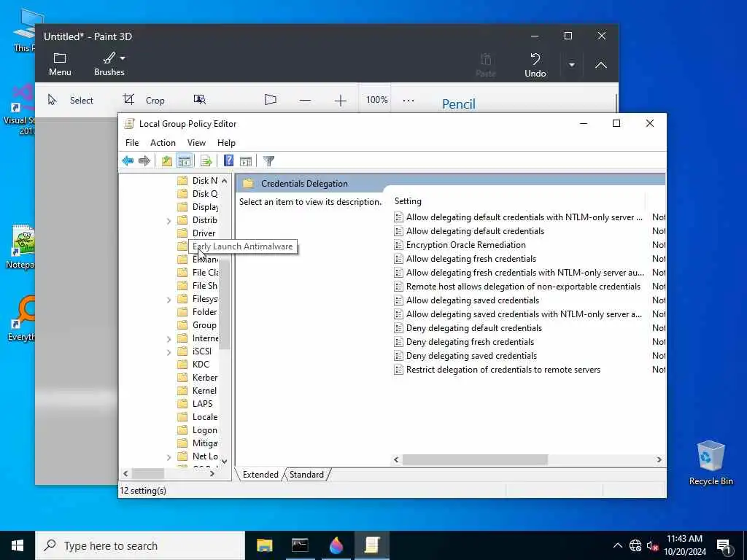
Task: Expand the Net Lo folder tree node
Action: point(169,457)
